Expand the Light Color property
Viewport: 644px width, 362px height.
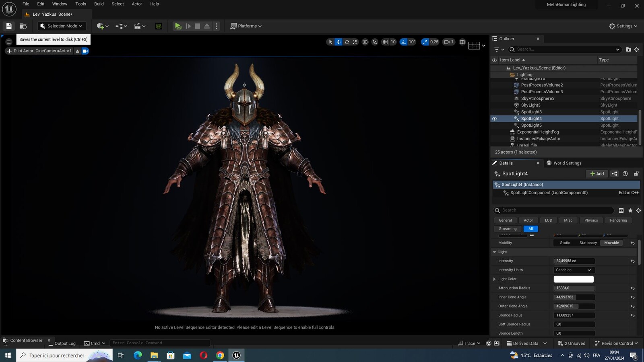click(x=494, y=279)
